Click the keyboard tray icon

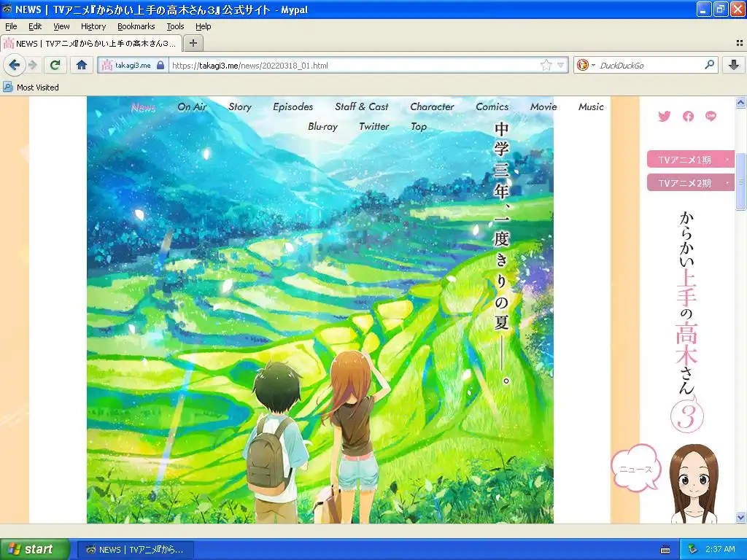[665, 550]
